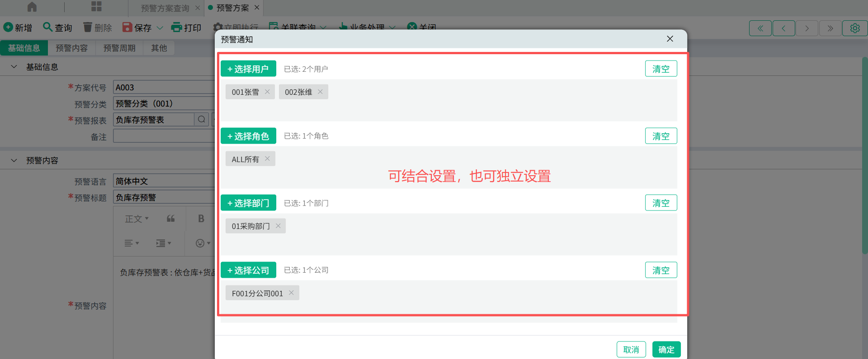This screenshot has width=868, height=359.
Task: Click the 新增 (add) toolbar icon
Action: coord(8,28)
